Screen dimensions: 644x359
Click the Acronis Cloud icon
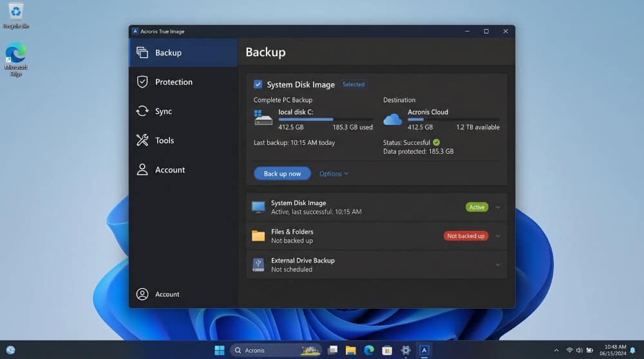[392, 120]
